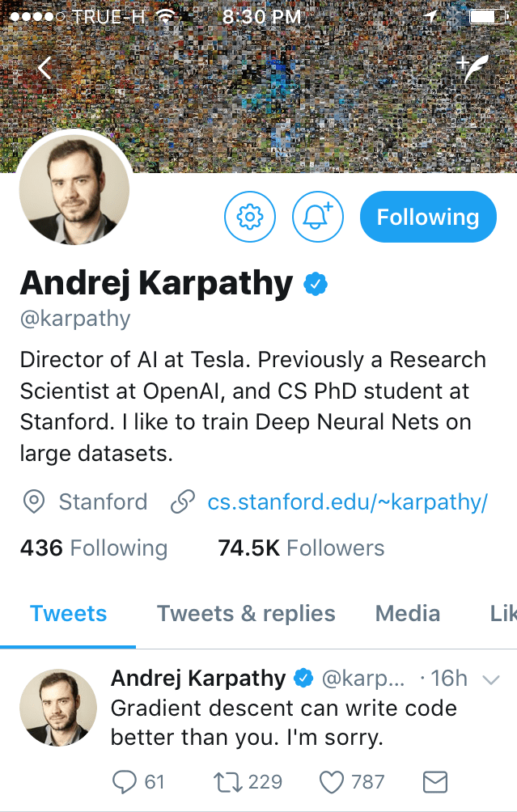Tap the verified badge beside profile name
The height and width of the screenshot is (812, 517).
[x=315, y=284]
